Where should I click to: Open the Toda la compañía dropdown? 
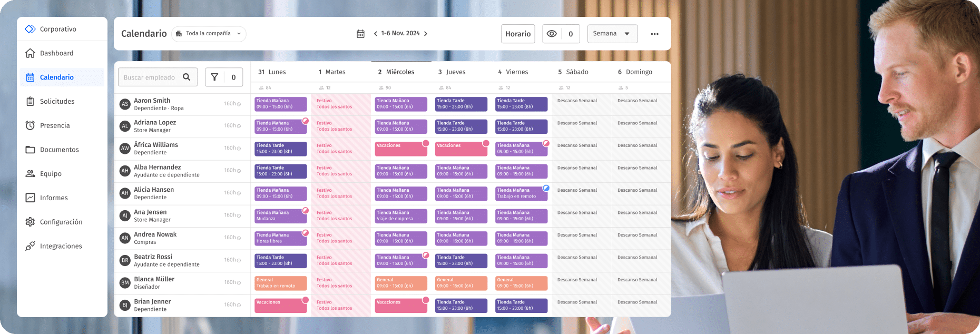pos(209,34)
